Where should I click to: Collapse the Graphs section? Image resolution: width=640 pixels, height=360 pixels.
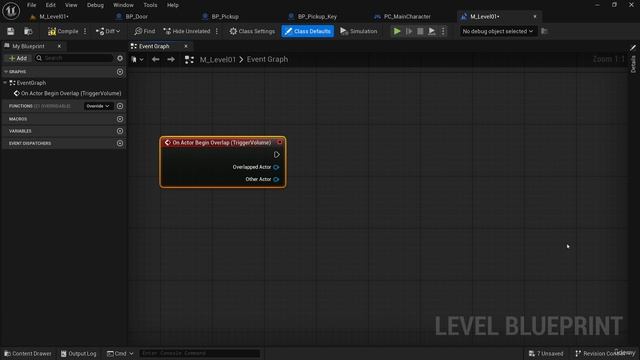click(6, 72)
